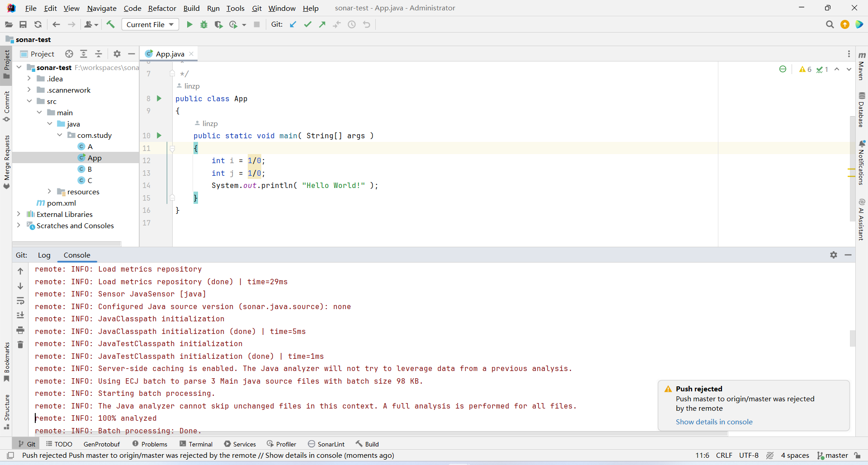Toggle AI Assistant tool window

[x=862, y=220]
